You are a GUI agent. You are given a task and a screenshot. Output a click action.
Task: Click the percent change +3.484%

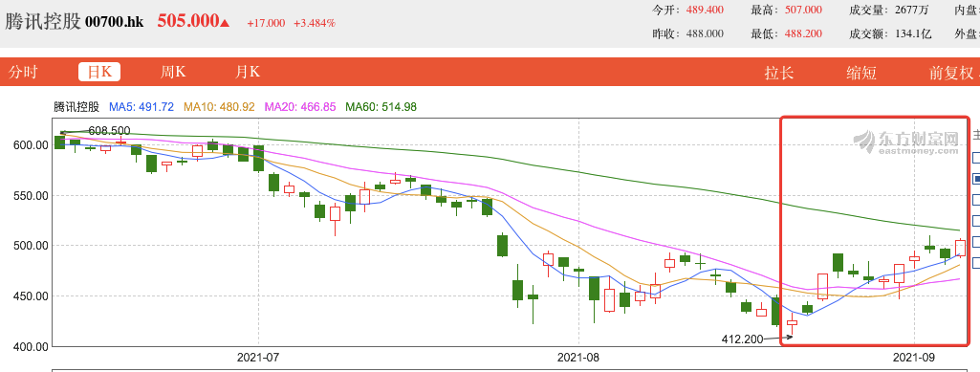(x=315, y=23)
